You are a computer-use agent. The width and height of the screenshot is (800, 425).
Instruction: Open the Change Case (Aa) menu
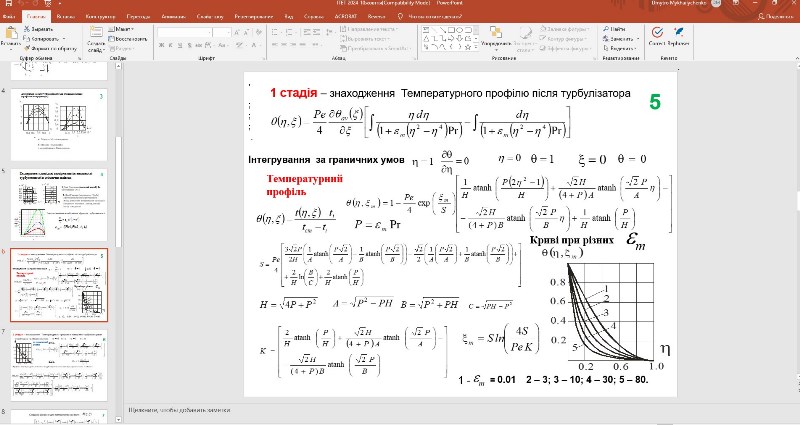coord(223,45)
